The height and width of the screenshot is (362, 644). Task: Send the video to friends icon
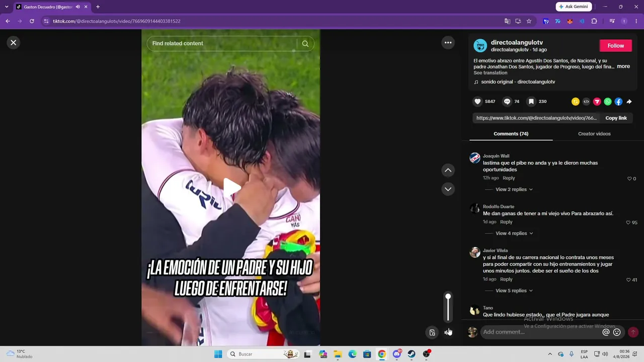point(597,102)
